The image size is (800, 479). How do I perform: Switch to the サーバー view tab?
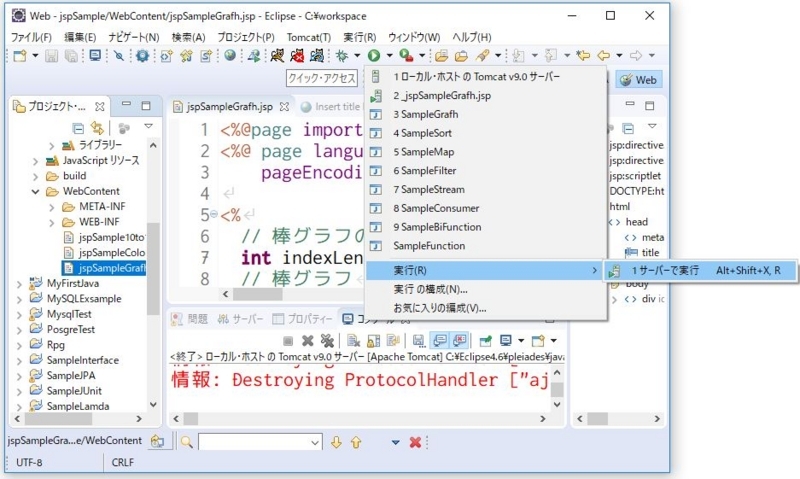tap(240, 319)
